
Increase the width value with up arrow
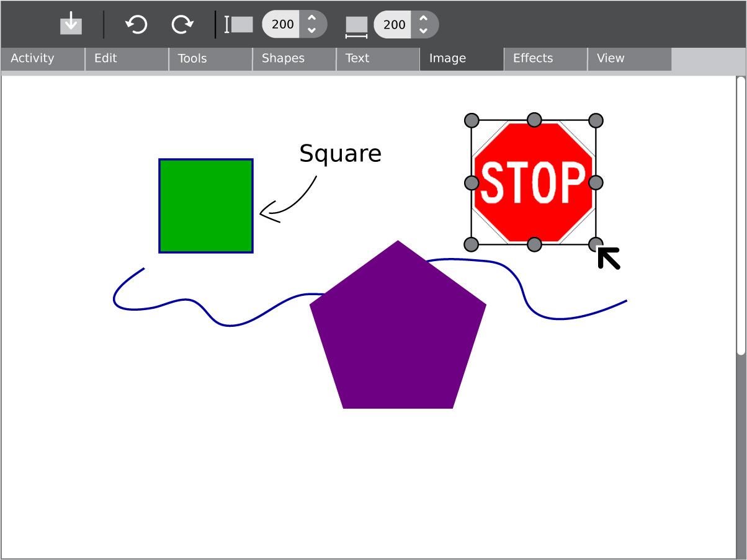(423, 19)
